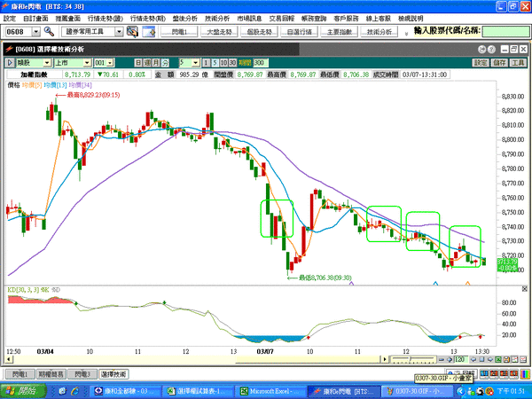Viewport: 532px width, 399px height.
Task: Click the 大盤走勢 toolbar button
Action: [x=220, y=32]
